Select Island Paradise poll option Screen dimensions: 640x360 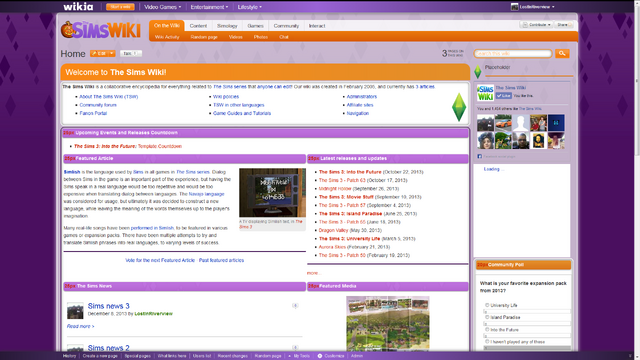coord(487,317)
